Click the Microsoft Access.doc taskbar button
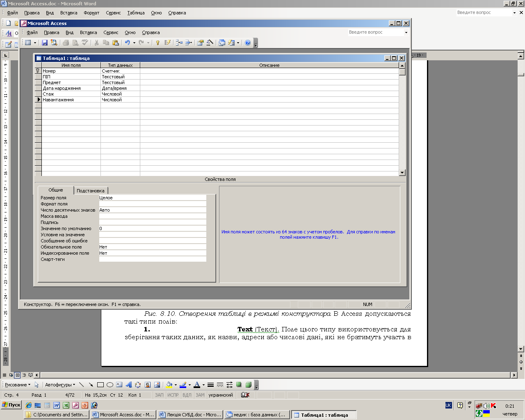 click(123, 415)
